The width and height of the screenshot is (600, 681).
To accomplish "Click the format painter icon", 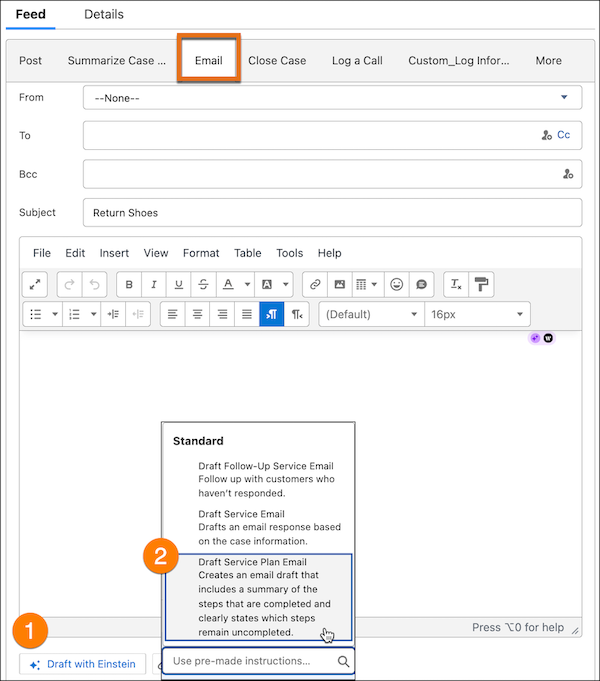I will click(x=481, y=284).
